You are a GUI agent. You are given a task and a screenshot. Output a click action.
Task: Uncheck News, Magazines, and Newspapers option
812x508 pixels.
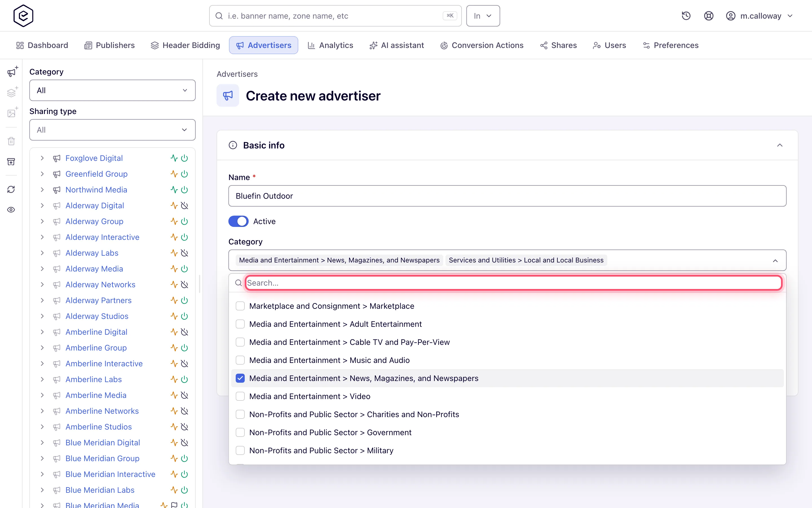coord(240,378)
